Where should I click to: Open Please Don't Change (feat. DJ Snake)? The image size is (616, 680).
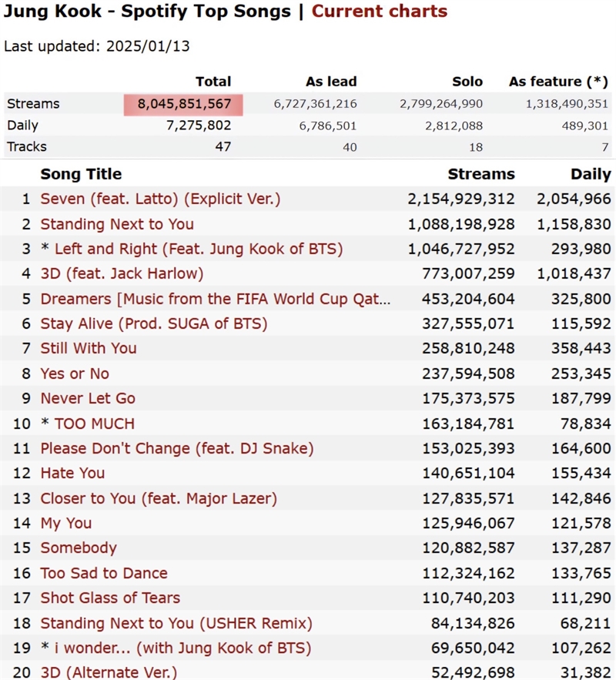tap(177, 448)
